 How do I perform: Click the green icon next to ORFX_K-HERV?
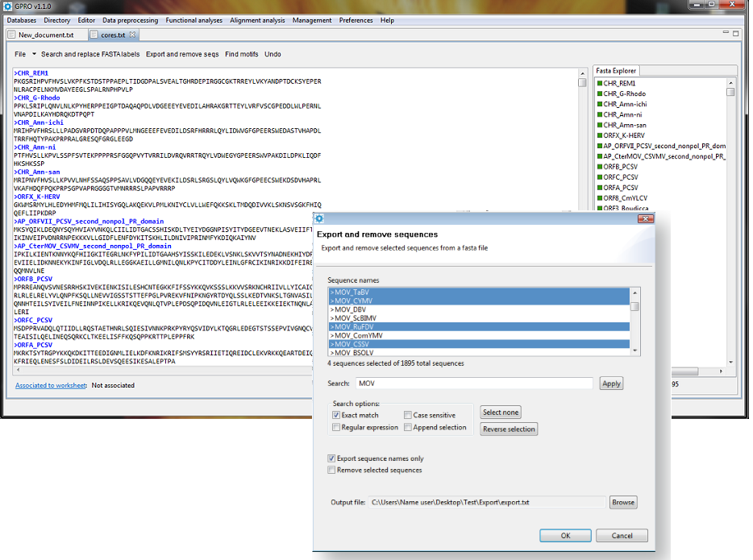coord(599,135)
